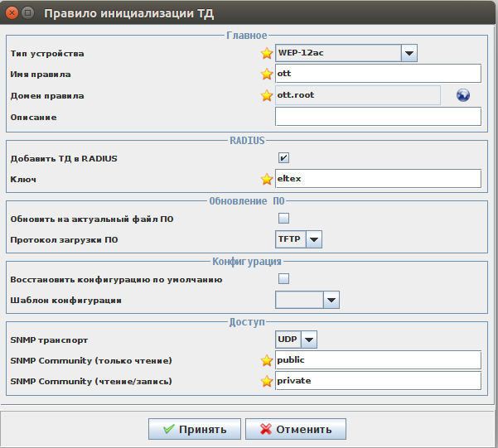Click the star icon beside rule domain field
This screenshot has width=498, height=448.
coord(267,95)
